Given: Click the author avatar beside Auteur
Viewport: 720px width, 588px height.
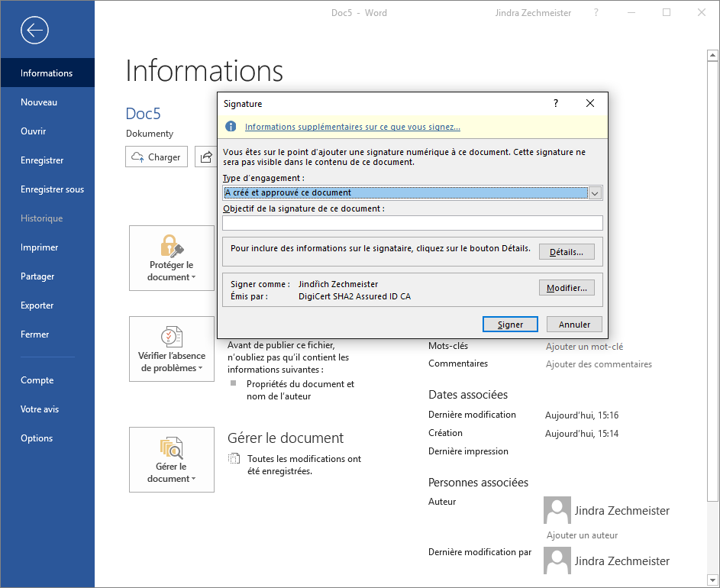Looking at the screenshot, I should click(x=557, y=510).
